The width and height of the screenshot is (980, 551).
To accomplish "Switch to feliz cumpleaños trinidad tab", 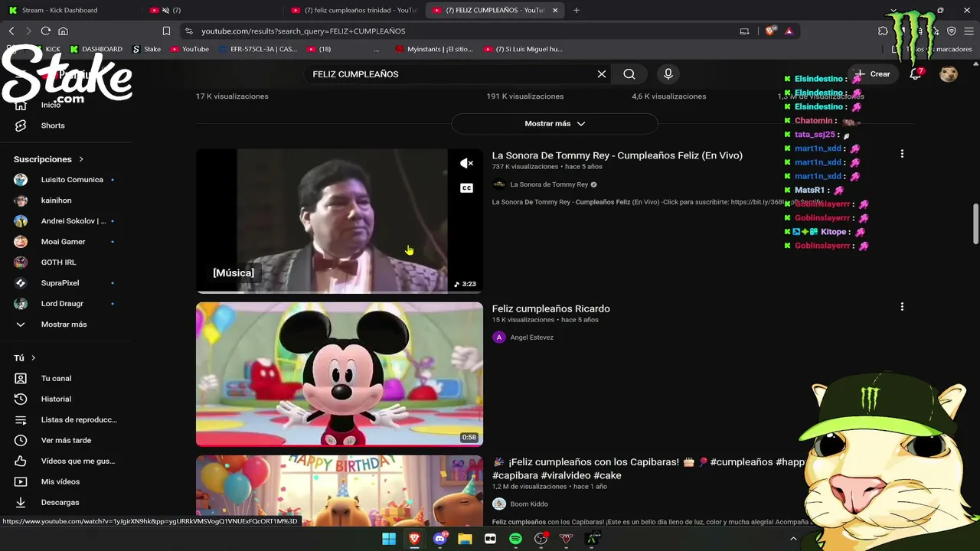I will click(354, 10).
